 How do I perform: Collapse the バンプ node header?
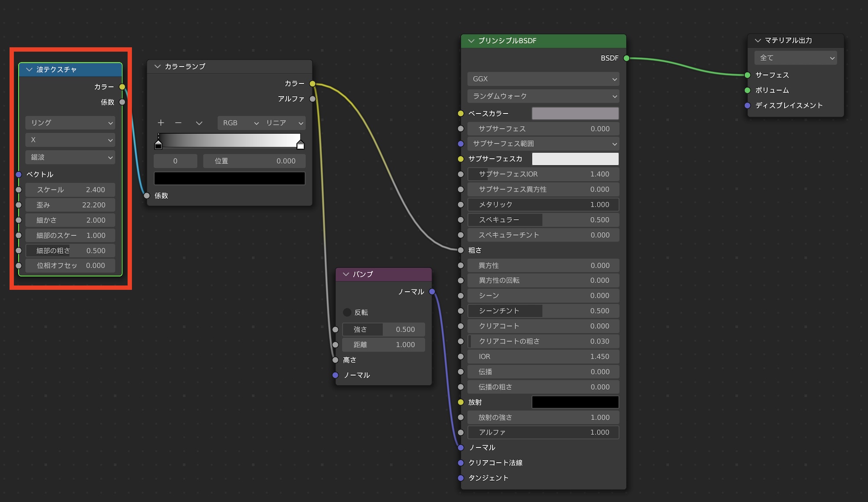[346, 274]
